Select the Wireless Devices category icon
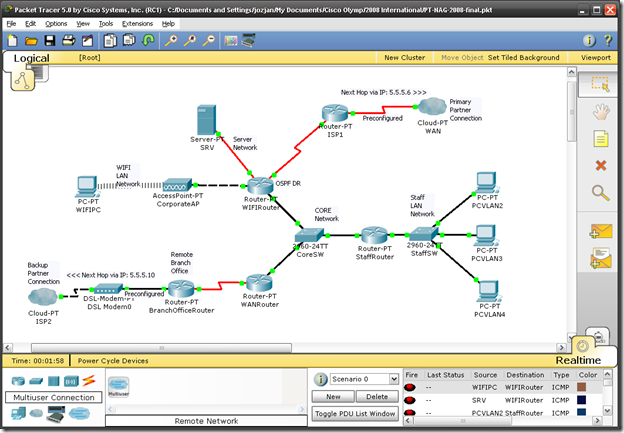This screenshot has height=433, width=624. [71, 381]
